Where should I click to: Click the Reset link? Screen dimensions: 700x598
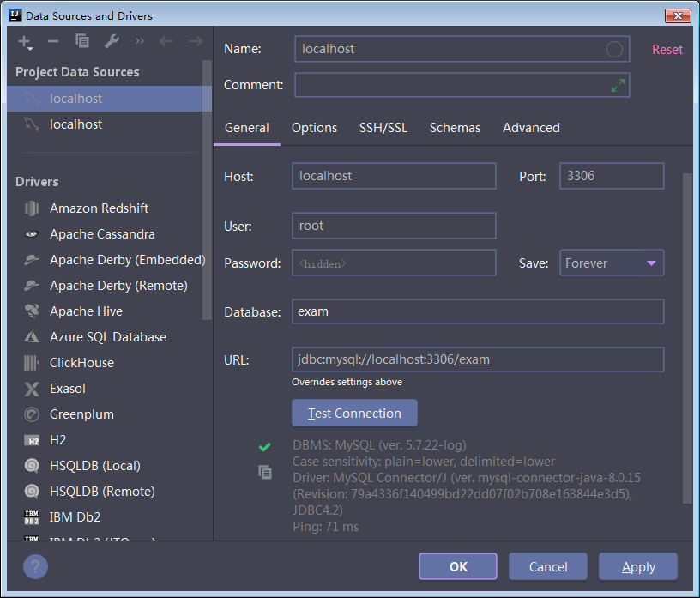pos(667,49)
